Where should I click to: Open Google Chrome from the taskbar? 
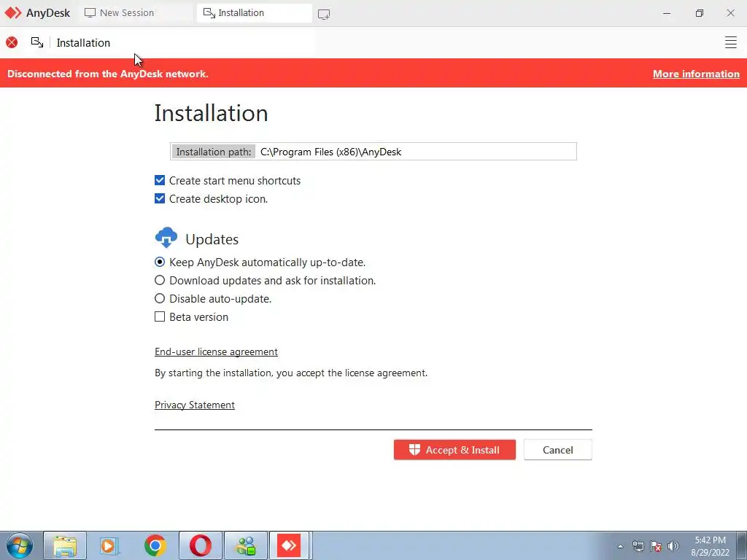(155, 545)
